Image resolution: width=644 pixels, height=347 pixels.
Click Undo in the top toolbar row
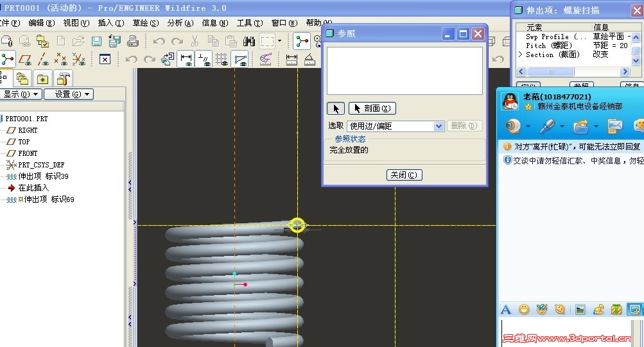click(x=159, y=41)
